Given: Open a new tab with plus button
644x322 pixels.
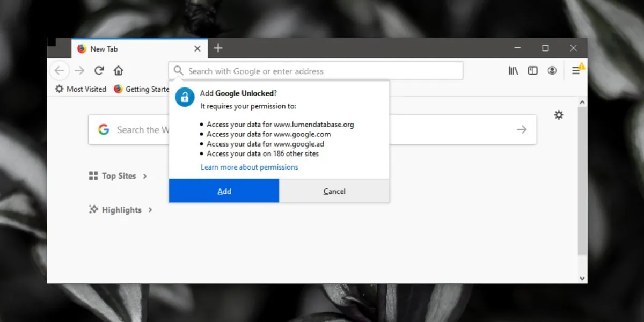Looking at the screenshot, I should coord(218,48).
